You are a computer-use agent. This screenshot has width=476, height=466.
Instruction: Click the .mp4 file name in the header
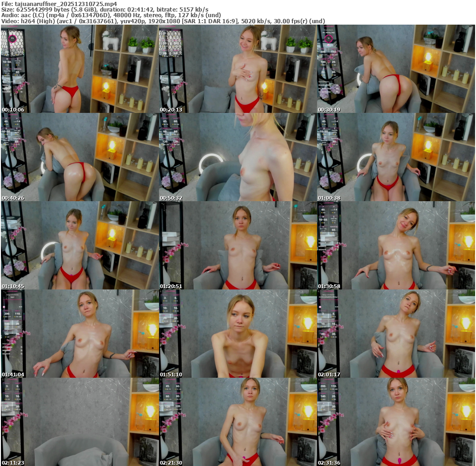(x=66, y=4)
